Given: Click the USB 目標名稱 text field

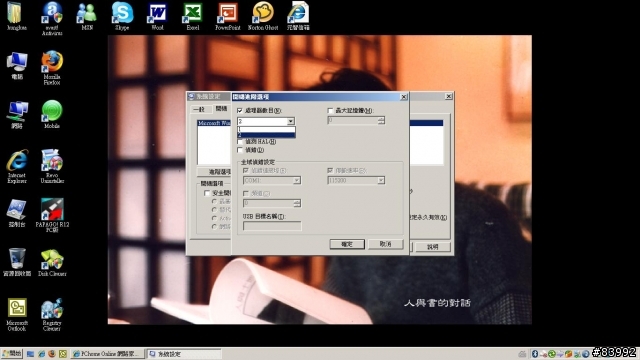Looking at the screenshot, I should coord(272,226).
